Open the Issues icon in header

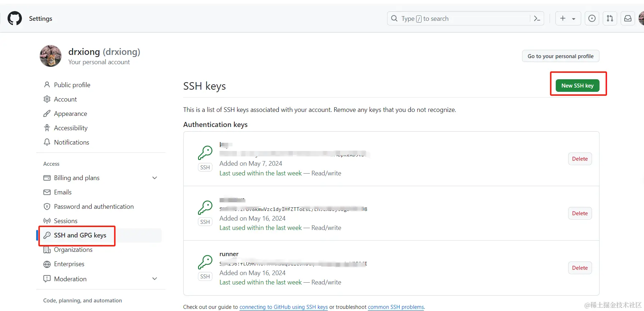[592, 19]
